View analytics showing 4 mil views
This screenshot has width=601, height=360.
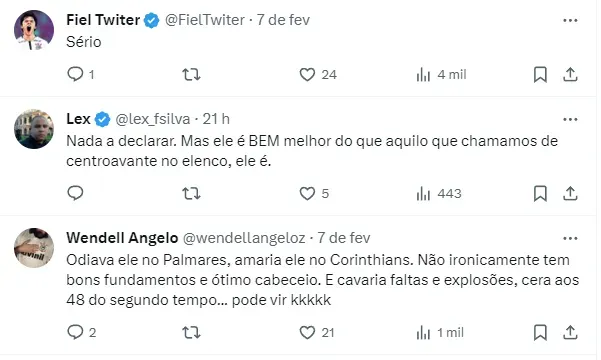click(x=441, y=74)
